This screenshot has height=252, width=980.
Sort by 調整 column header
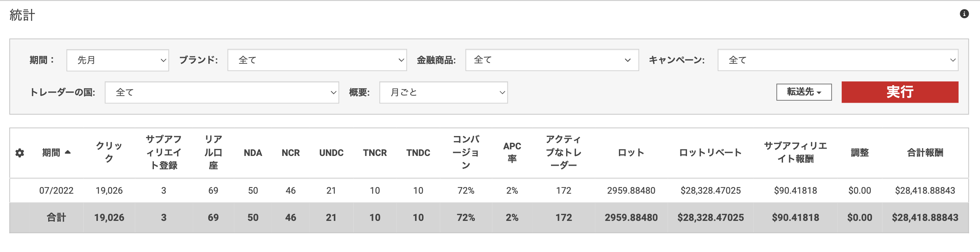click(x=859, y=153)
